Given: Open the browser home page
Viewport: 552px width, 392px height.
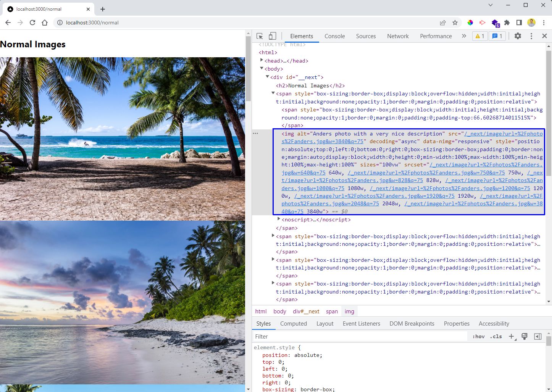Looking at the screenshot, I should (x=45, y=23).
